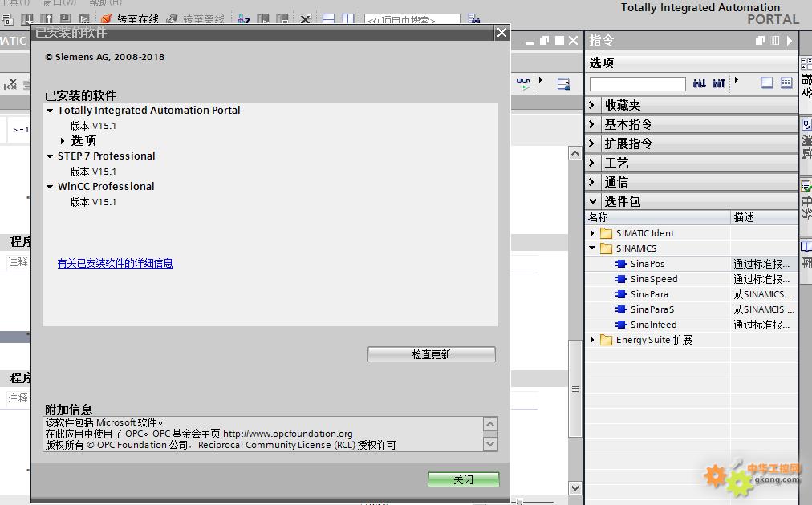Click the glasses monitoring icon in editor toolbar
Screen dimensions: 812x505
(523, 83)
